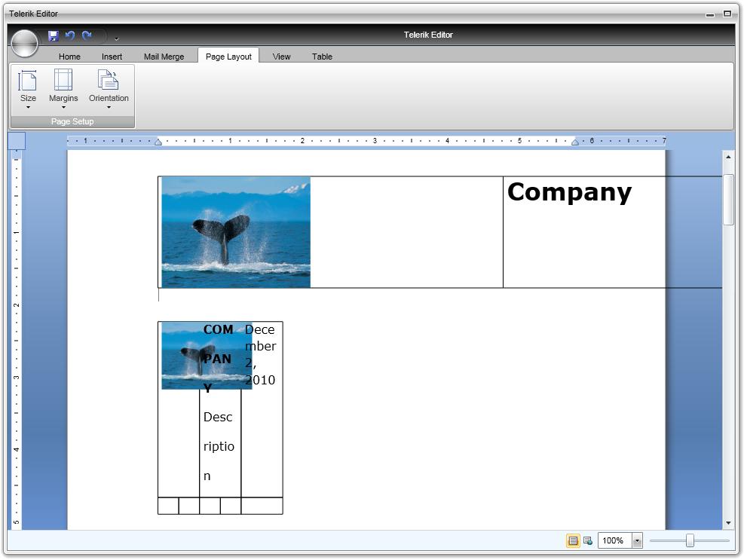744x560 pixels.
Task: Open the round application menu button
Action: [25, 43]
